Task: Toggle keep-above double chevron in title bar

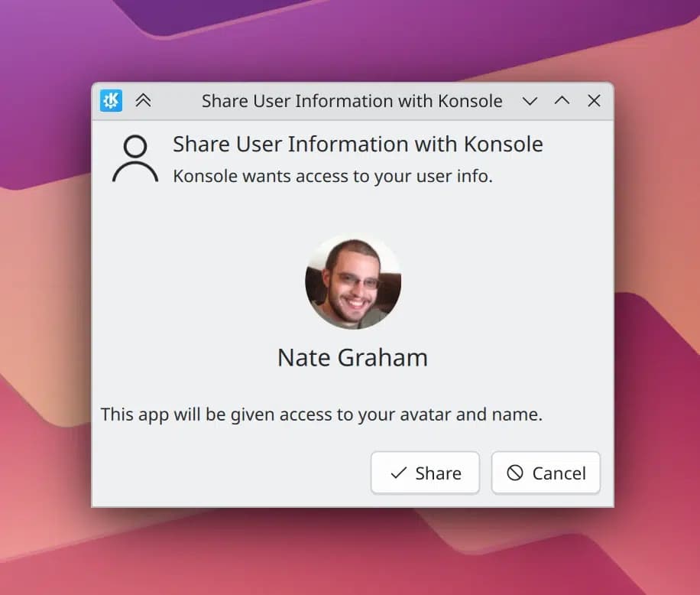Action: click(143, 100)
